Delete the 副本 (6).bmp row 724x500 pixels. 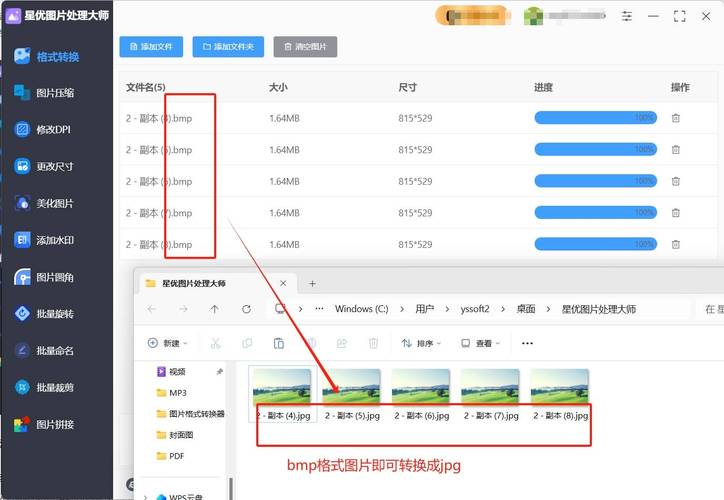tap(676, 181)
